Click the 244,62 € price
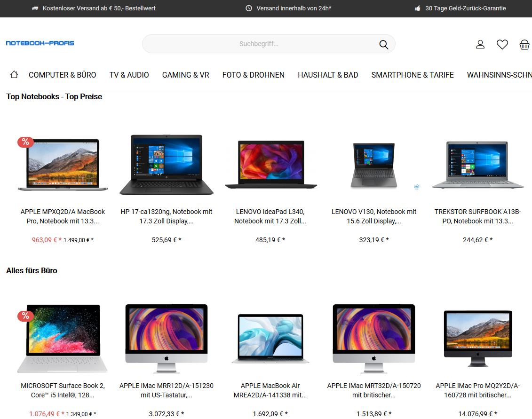Image resolution: width=532 pixels, height=419 pixels. point(478,240)
